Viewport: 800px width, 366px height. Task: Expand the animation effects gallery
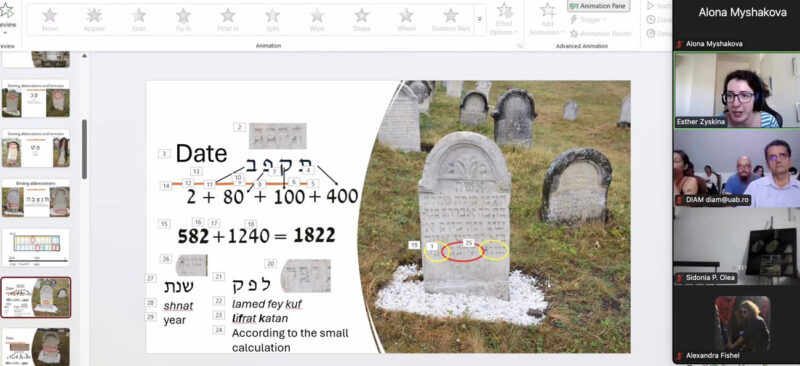point(480,19)
